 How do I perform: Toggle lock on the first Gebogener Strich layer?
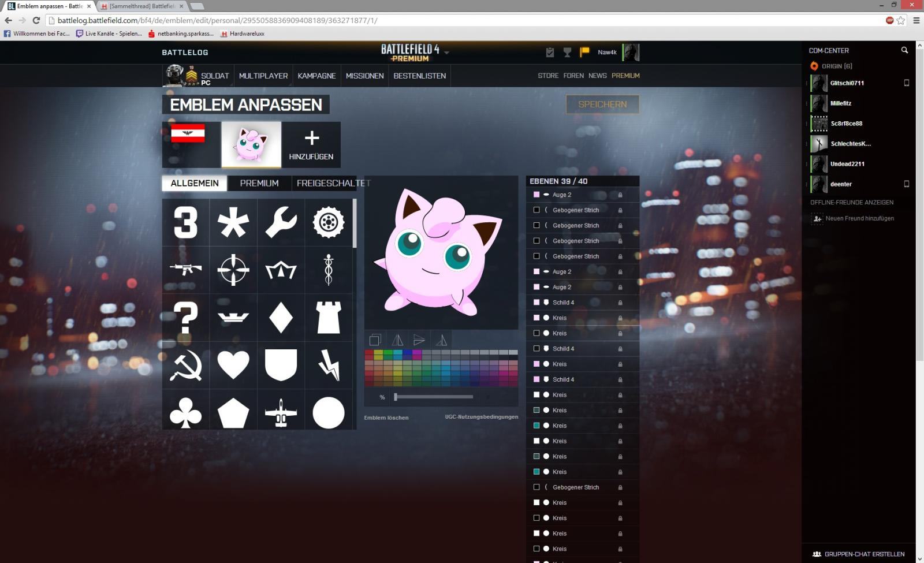coord(620,210)
